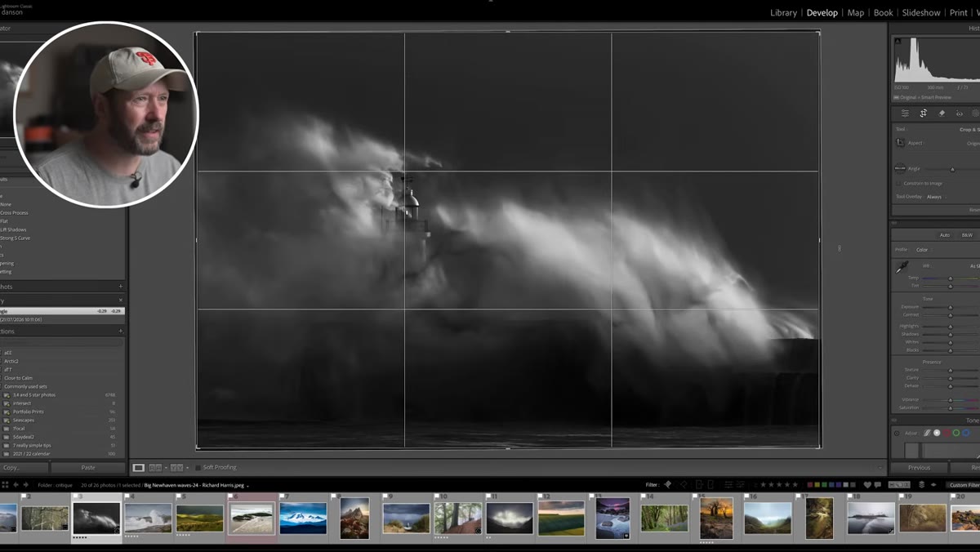Select the Loupe view icon in toolbar
Image resolution: width=980 pixels, height=552 pixels.
click(x=139, y=467)
